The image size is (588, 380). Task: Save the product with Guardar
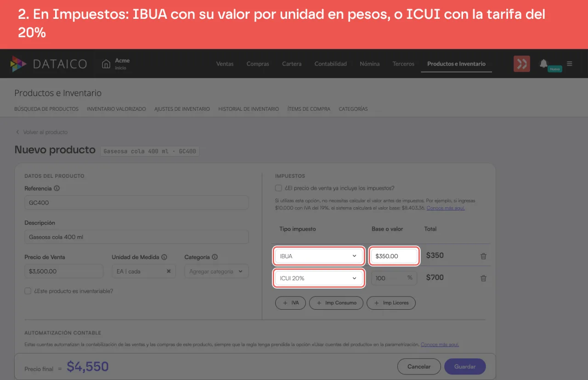coord(465,367)
